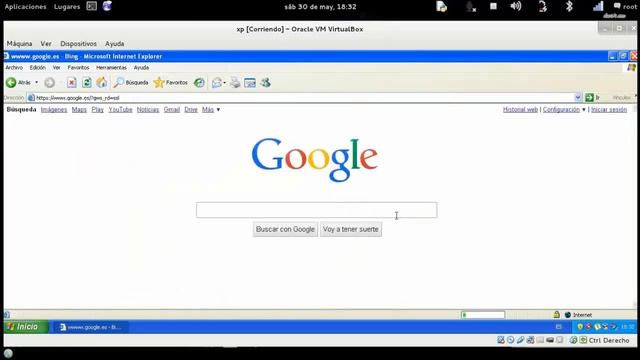Click the Print icon in IE toolbar

click(235, 83)
